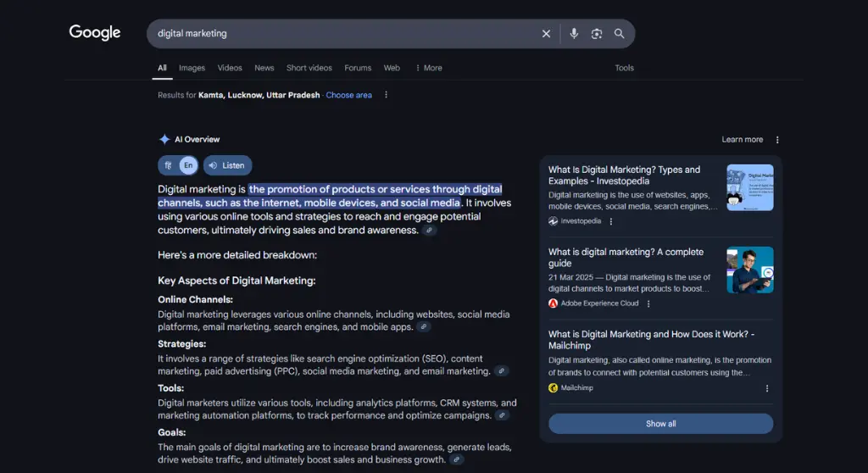Click the Adobe Experience Cloud favicon
The width and height of the screenshot is (868, 473).
(x=553, y=303)
